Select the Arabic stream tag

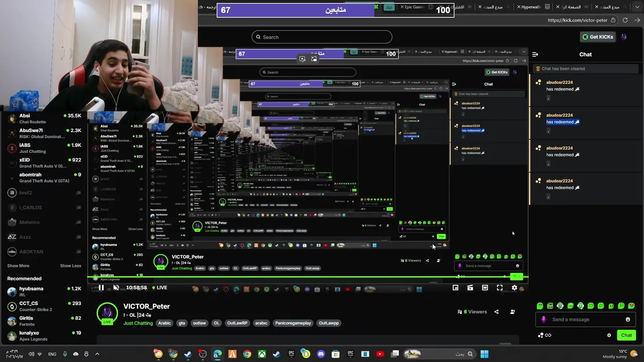pos(165,323)
